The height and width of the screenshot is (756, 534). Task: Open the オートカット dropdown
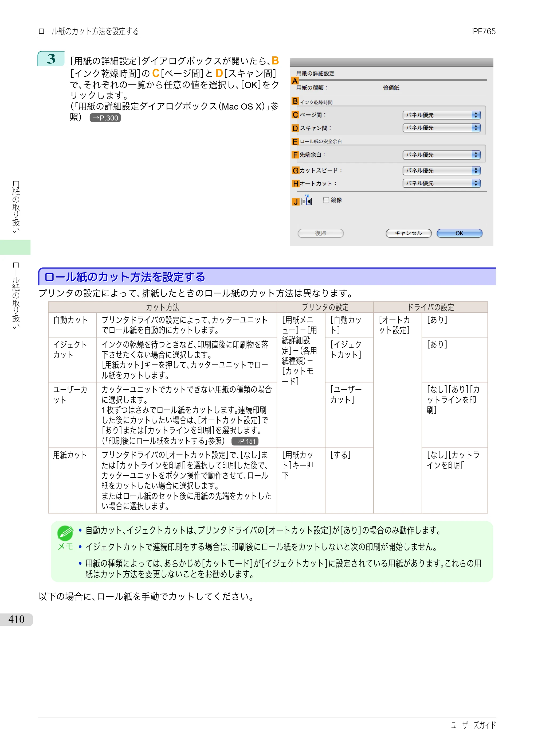[441, 183]
